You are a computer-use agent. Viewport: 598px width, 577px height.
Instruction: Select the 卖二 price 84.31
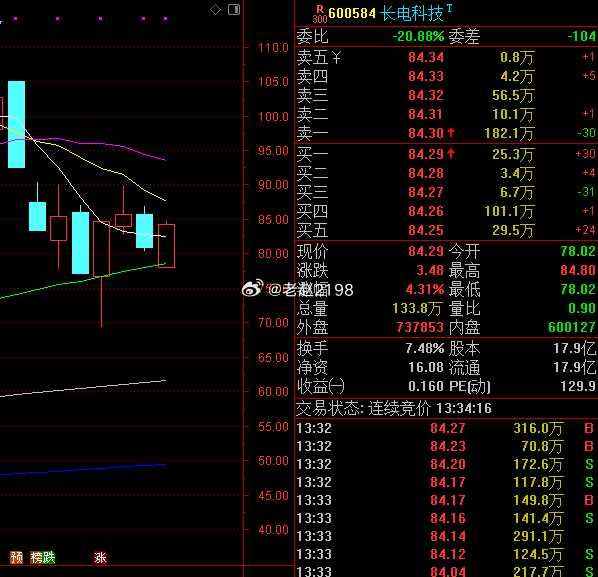pyautogui.click(x=425, y=114)
